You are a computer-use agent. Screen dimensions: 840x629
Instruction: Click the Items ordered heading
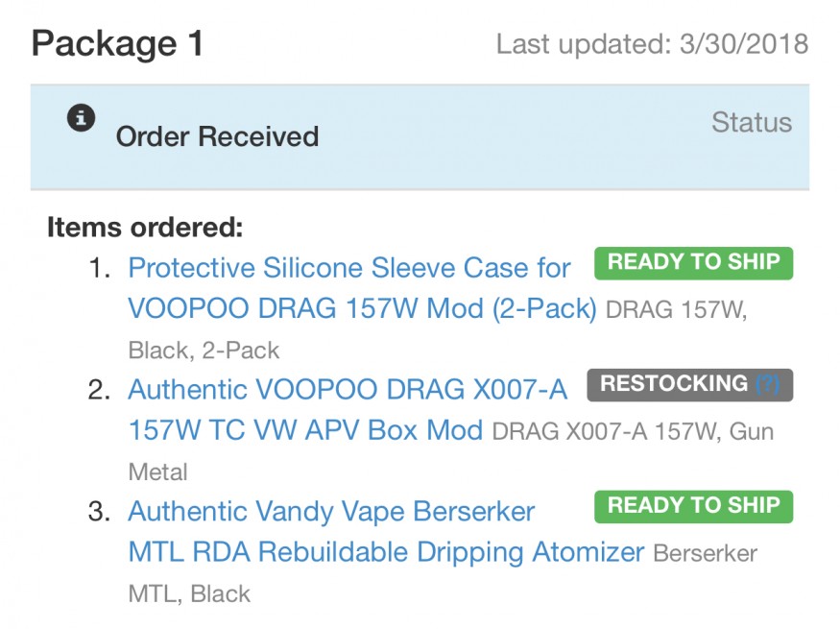click(x=145, y=228)
